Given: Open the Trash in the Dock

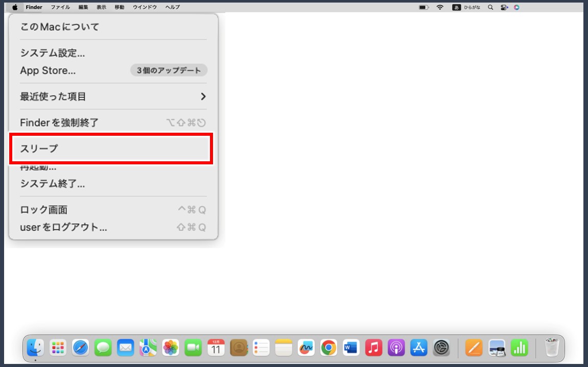Looking at the screenshot, I should click(x=552, y=348).
